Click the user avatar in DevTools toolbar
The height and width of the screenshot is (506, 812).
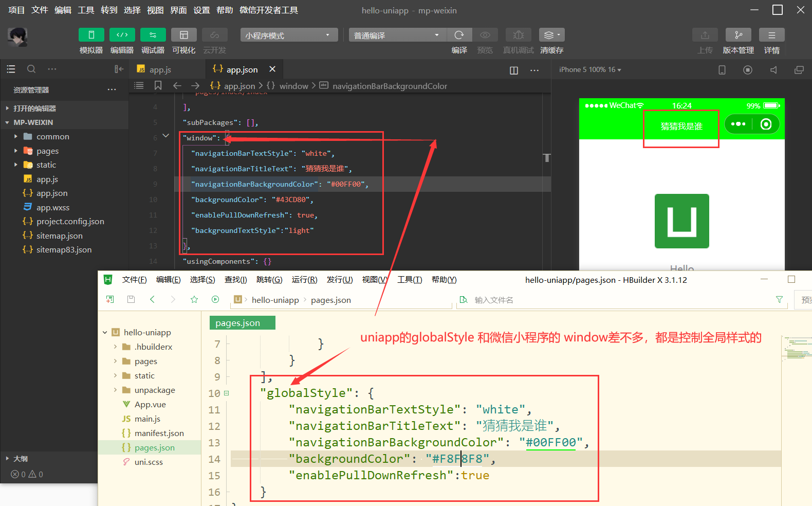click(x=17, y=37)
